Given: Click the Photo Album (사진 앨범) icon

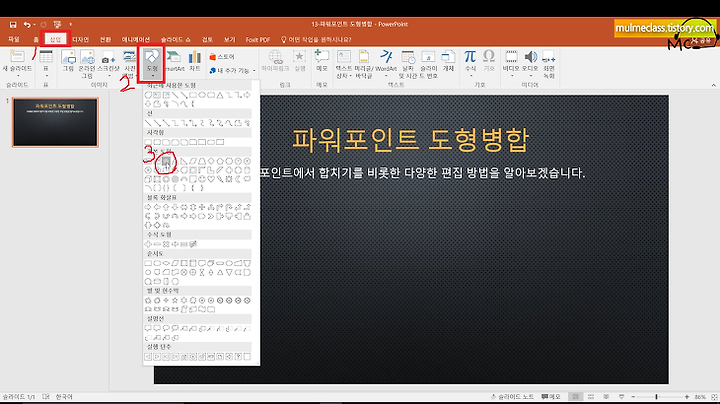Looking at the screenshot, I should coord(129,64).
